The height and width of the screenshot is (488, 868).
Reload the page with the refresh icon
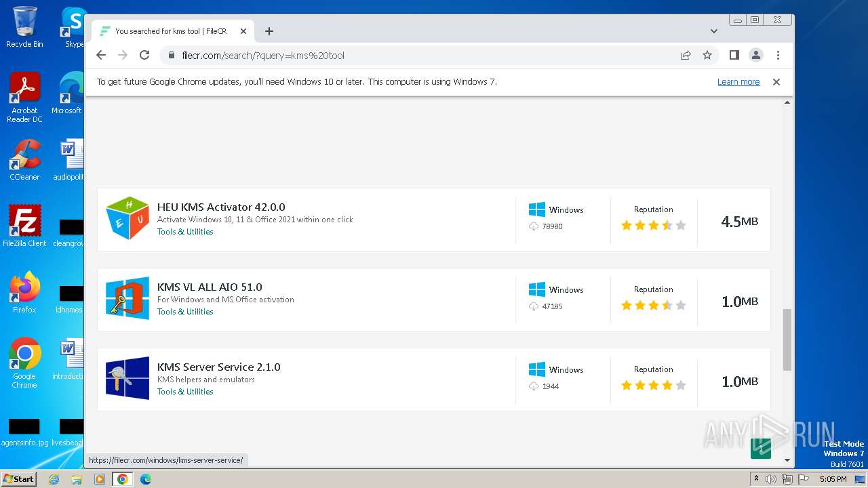point(144,56)
